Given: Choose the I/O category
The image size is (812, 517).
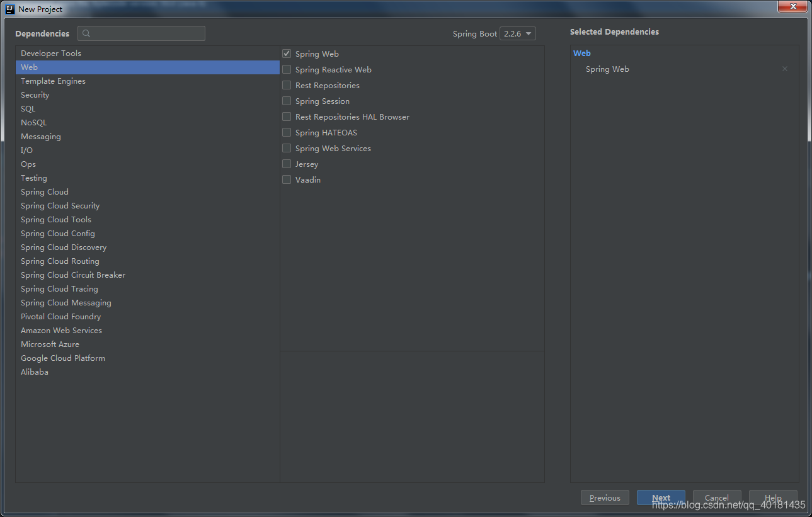Looking at the screenshot, I should click(x=147, y=151).
